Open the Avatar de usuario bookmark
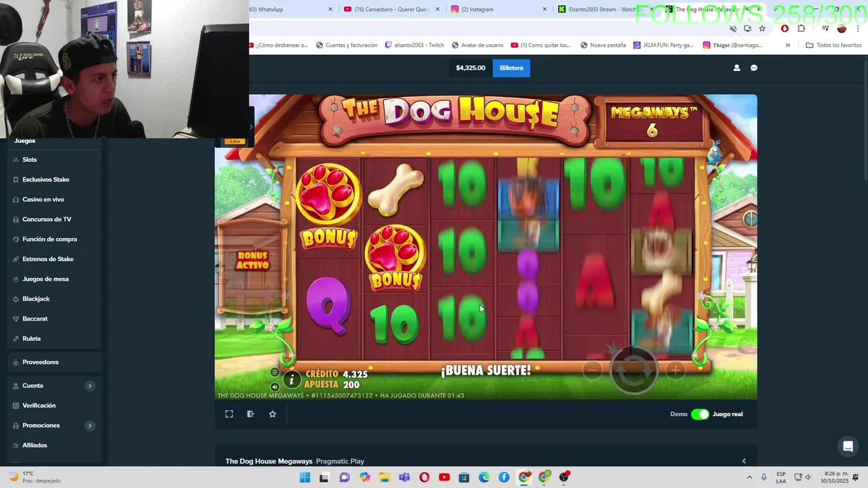 (x=477, y=45)
